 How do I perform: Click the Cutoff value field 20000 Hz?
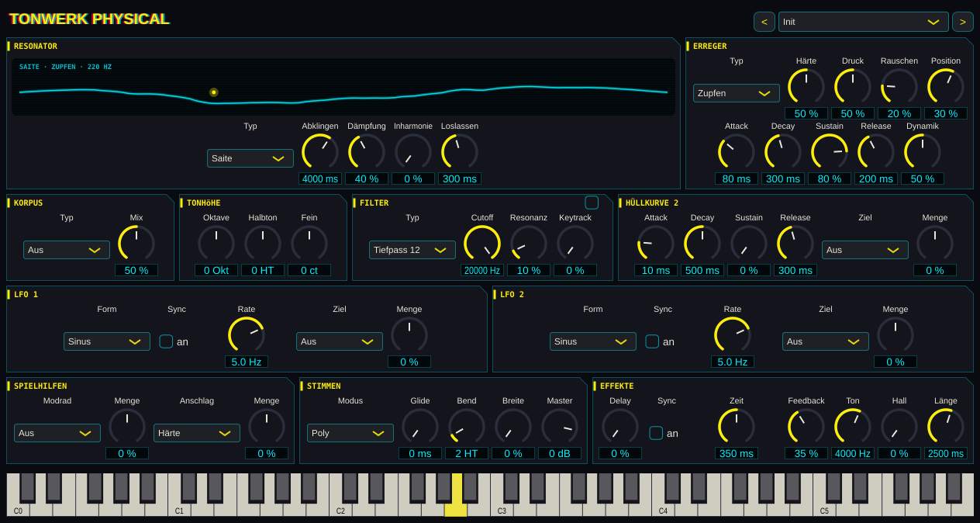[x=482, y=270]
